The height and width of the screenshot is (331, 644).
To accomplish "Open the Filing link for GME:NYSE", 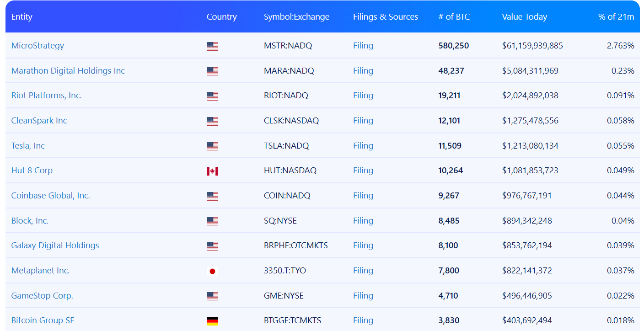I will [x=363, y=296].
